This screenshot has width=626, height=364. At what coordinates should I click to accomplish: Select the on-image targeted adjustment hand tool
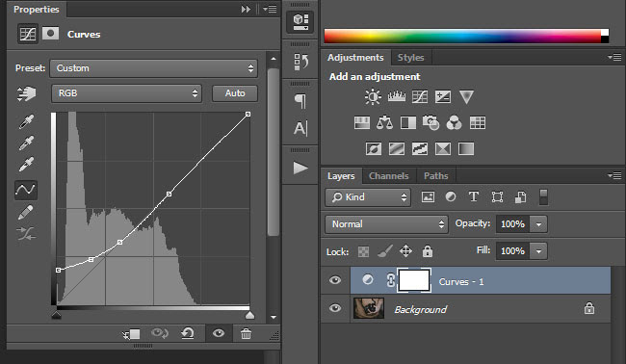26,93
